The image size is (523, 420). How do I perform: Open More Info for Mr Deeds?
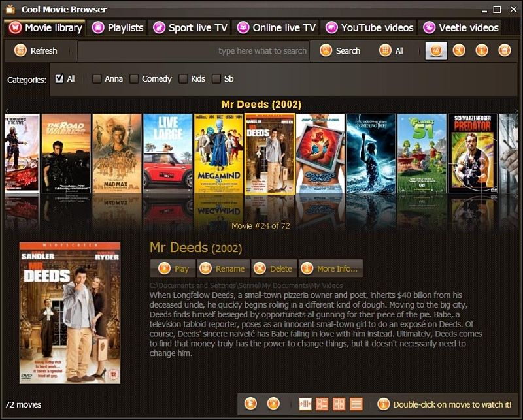pos(332,268)
